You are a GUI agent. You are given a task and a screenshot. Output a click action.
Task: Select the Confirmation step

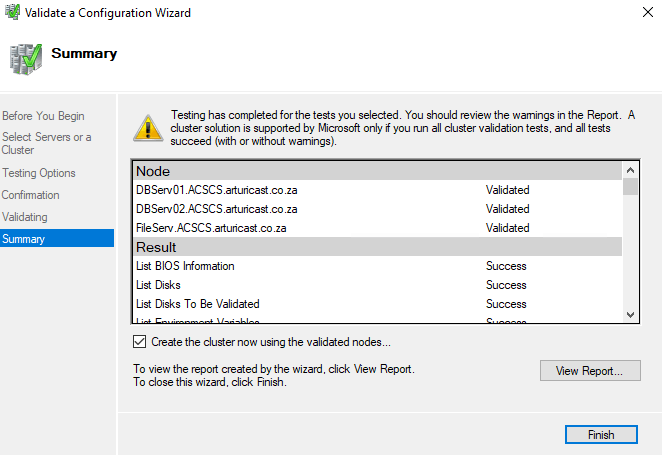tap(31, 195)
